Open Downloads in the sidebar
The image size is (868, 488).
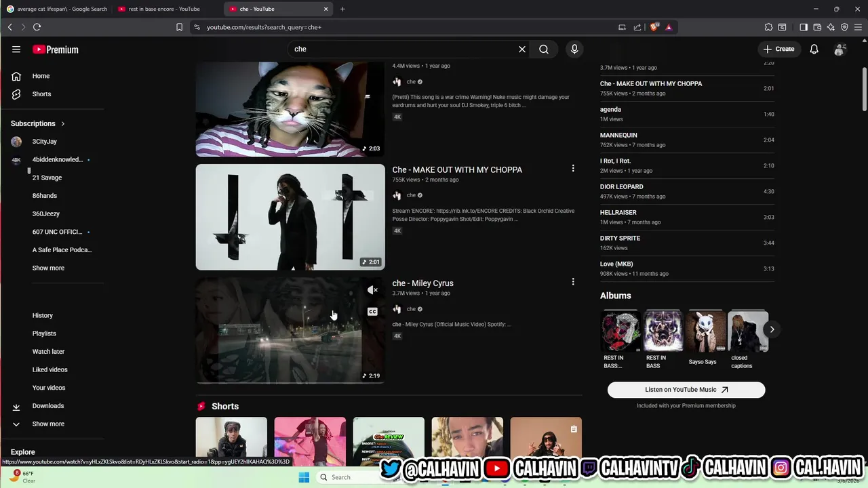47,406
